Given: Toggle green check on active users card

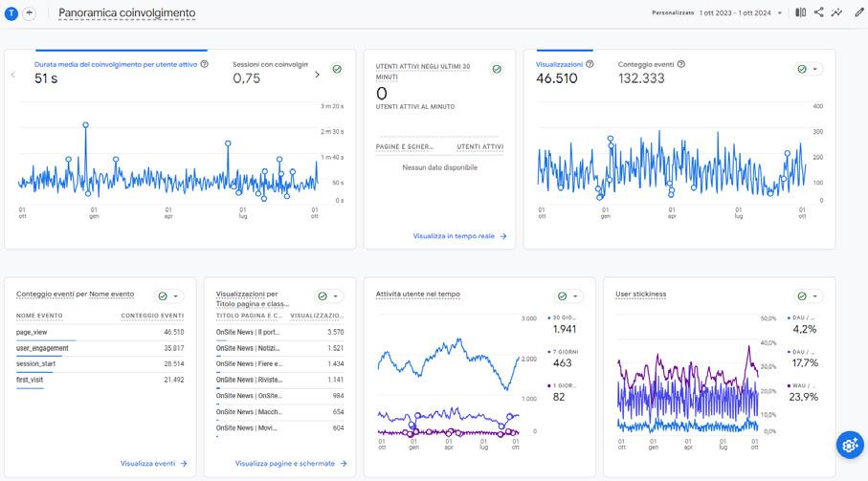Looking at the screenshot, I should pyautogui.click(x=497, y=69).
